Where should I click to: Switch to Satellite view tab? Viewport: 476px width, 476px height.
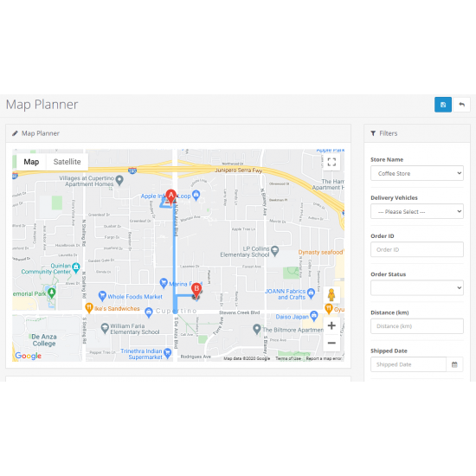pyautogui.click(x=68, y=162)
